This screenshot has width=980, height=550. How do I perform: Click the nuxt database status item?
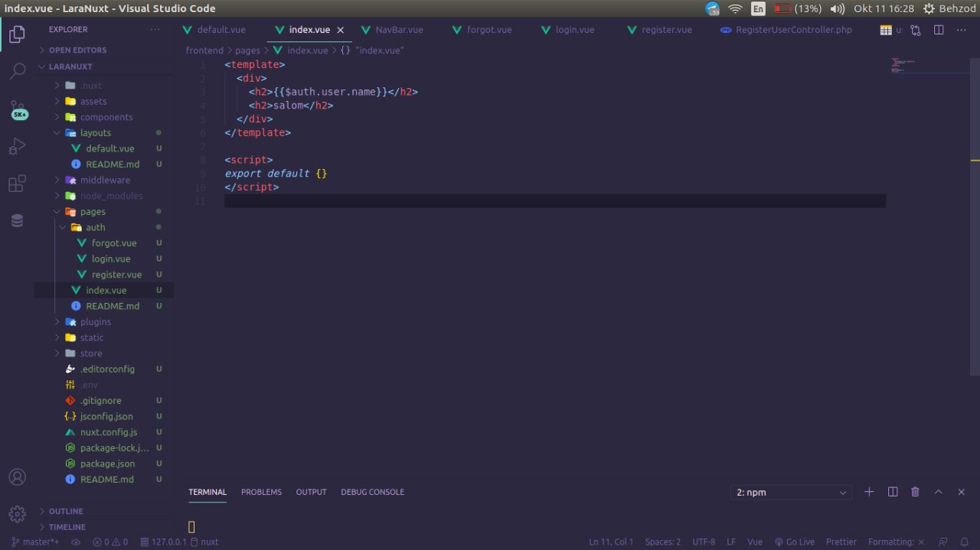[204, 542]
